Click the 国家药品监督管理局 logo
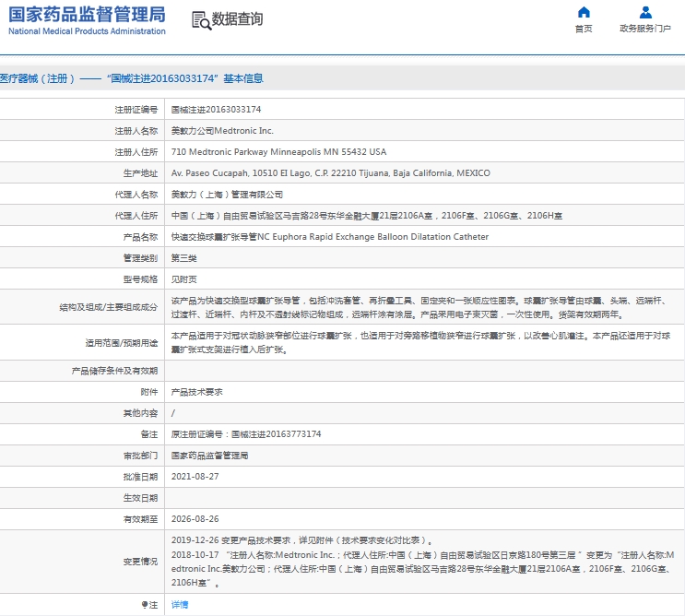Screen dimensions: 685x616 (87, 20)
